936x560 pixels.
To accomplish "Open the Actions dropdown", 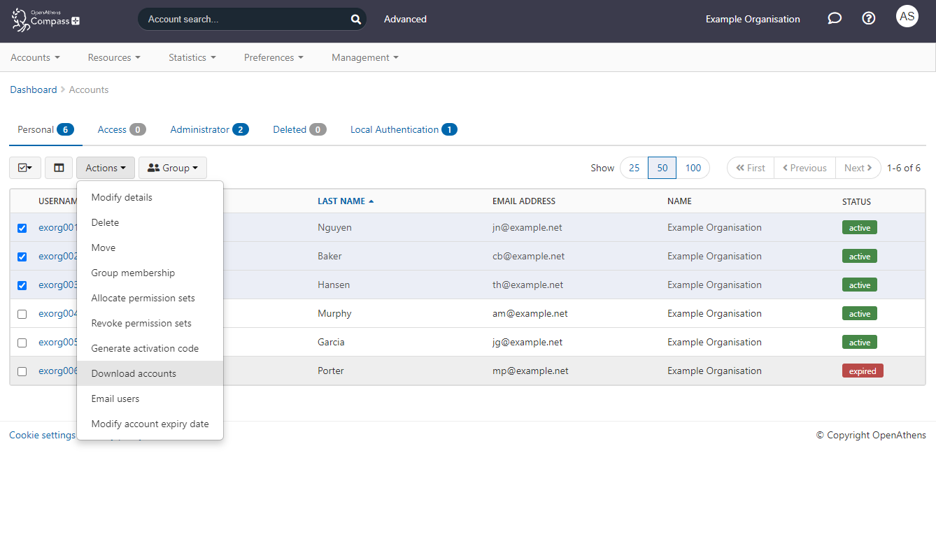I will [x=105, y=168].
